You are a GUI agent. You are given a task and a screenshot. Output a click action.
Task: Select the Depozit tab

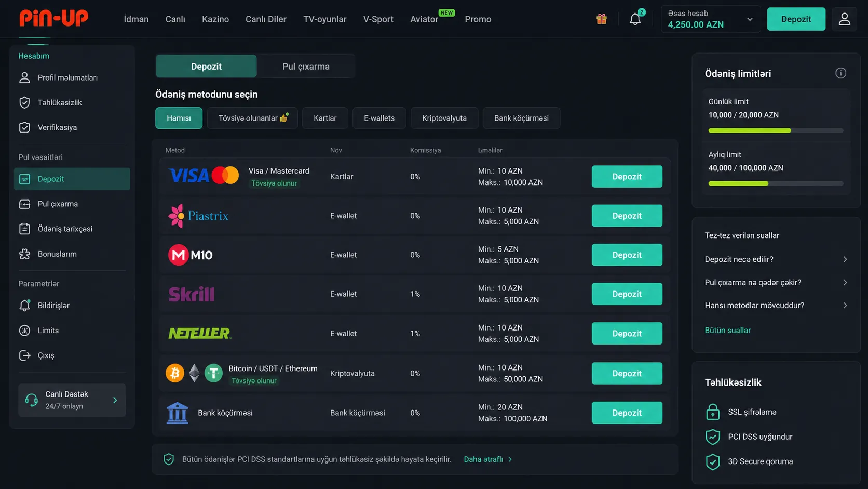pos(206,67)
